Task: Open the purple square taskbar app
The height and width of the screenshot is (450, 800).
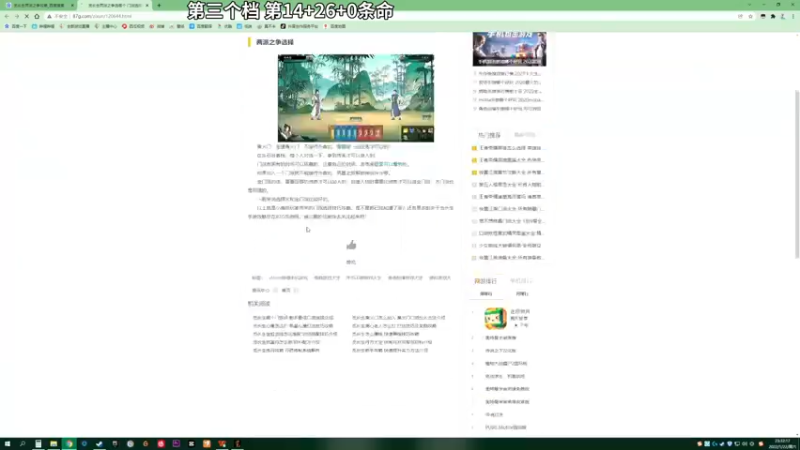Action: (x=176, y=444)
